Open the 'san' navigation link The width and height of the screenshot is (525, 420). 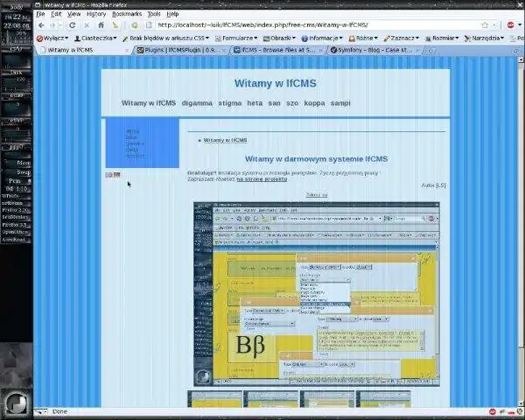pyautogui.click(x=274, y=103)
